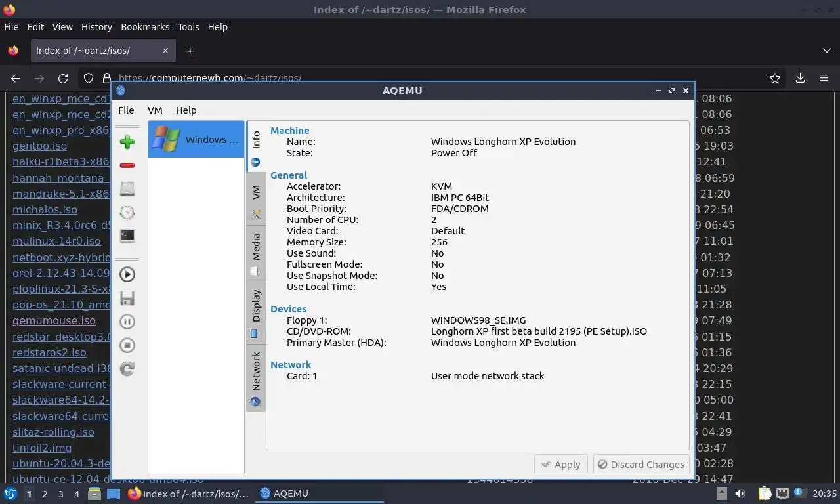Open the AQEMU Help menu
Image resolution: width=840 pixels, height=504 pixels.
(x=186, y=110)
